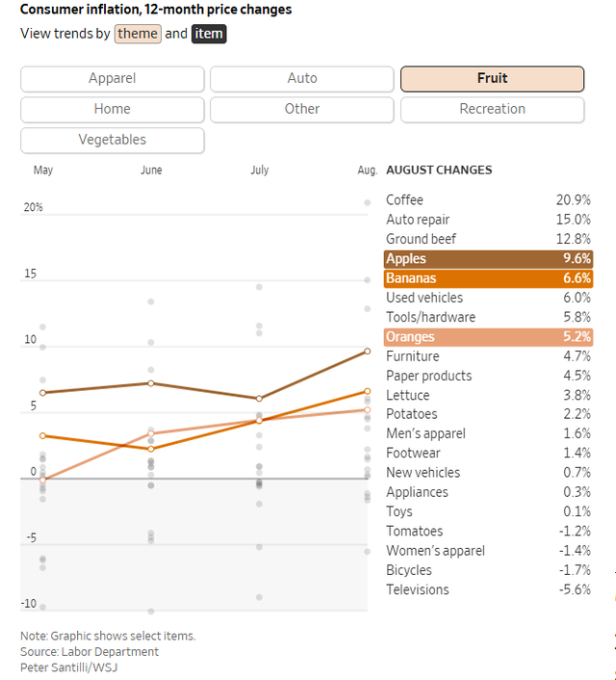616x680 pixels.
Task: Choose the Home theme filter
Action: pyautogui.click(x=113, y=109)
